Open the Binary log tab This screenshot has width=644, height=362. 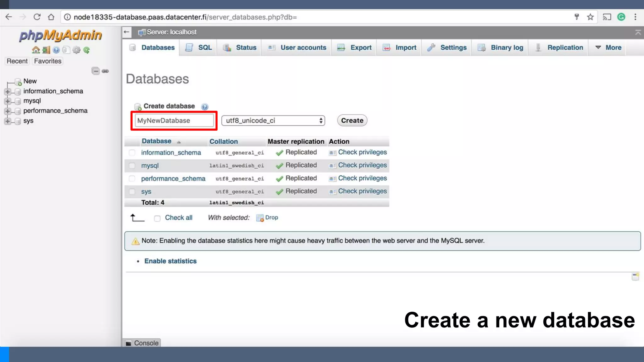[x=500, y=47]
